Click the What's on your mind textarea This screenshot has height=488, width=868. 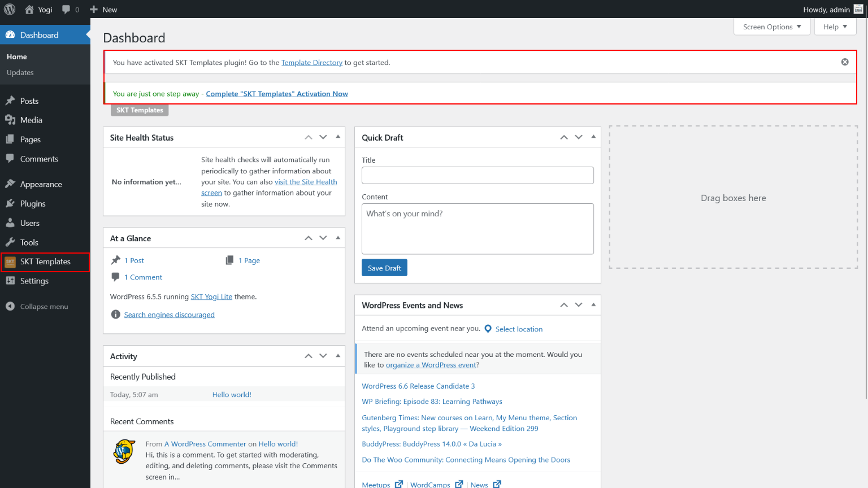478,229
